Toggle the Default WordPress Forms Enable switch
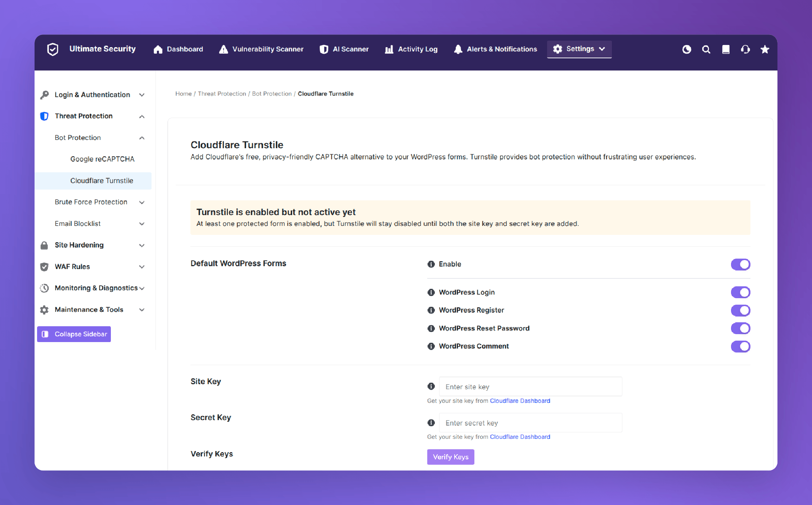This screenshot has height=505, width=812. point(740,264)
